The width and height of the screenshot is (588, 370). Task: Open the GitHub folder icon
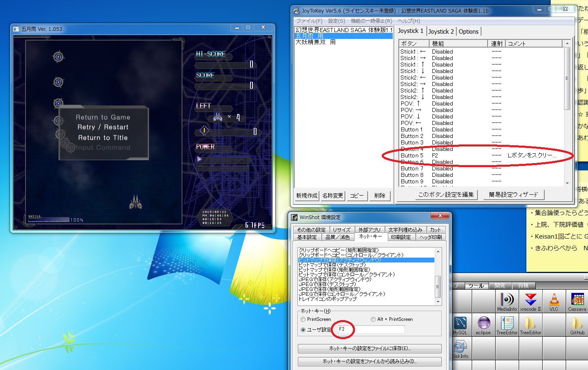click(x=577, y=325)
